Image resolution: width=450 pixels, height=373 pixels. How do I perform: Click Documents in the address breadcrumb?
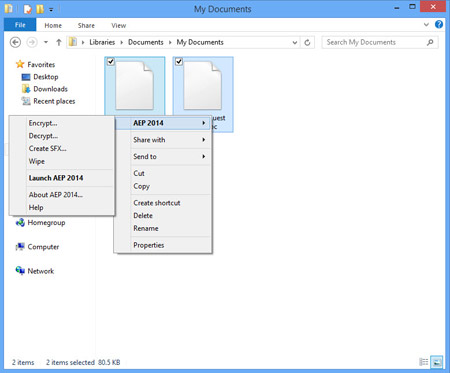tap(146, 42)
